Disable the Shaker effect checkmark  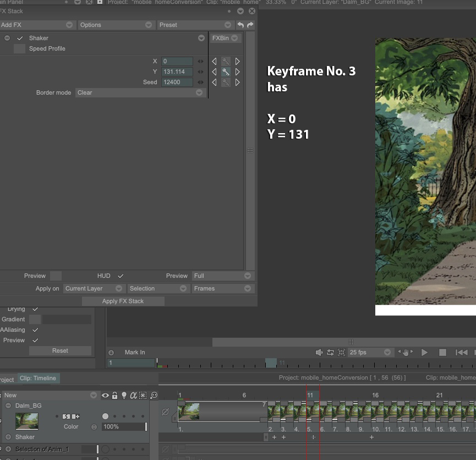[x=20, y=39]
